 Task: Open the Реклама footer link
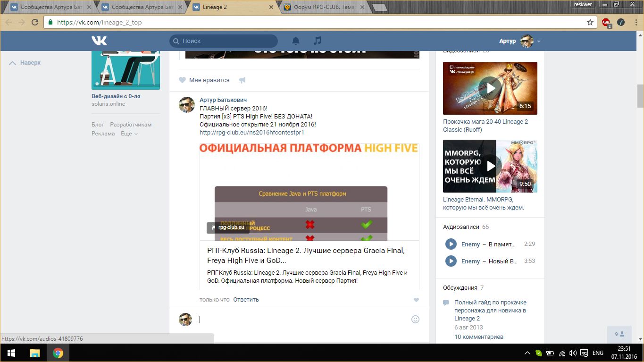(103, 134)
